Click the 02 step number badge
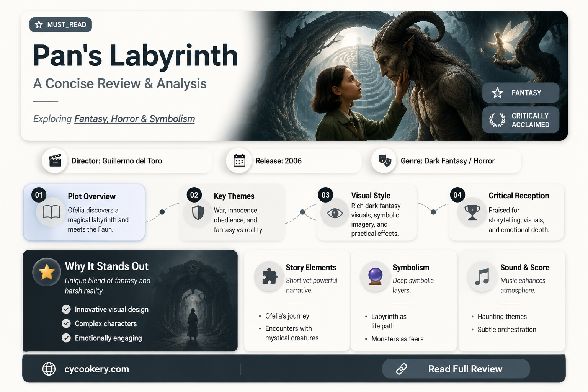 [x=194, y=195]
